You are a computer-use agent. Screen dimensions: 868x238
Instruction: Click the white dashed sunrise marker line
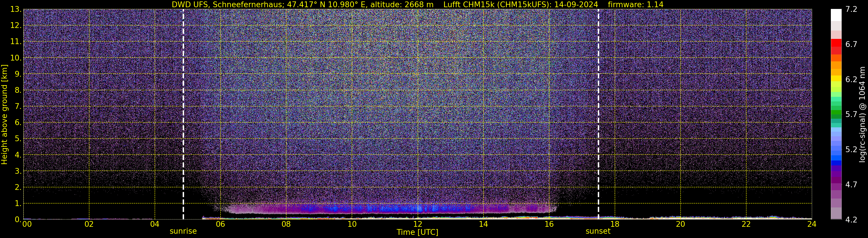tap(183, 114)
